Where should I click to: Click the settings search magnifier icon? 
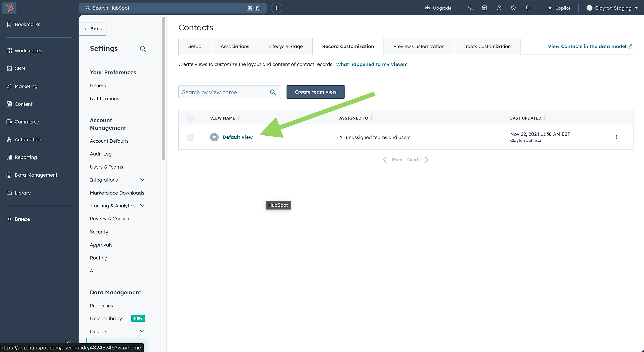[143, 49]
